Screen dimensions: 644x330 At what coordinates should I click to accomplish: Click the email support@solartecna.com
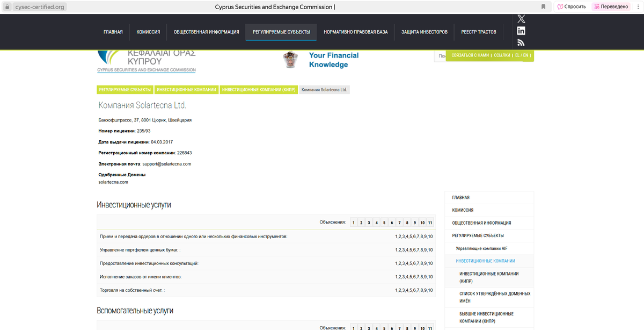[x=167, y=164]
